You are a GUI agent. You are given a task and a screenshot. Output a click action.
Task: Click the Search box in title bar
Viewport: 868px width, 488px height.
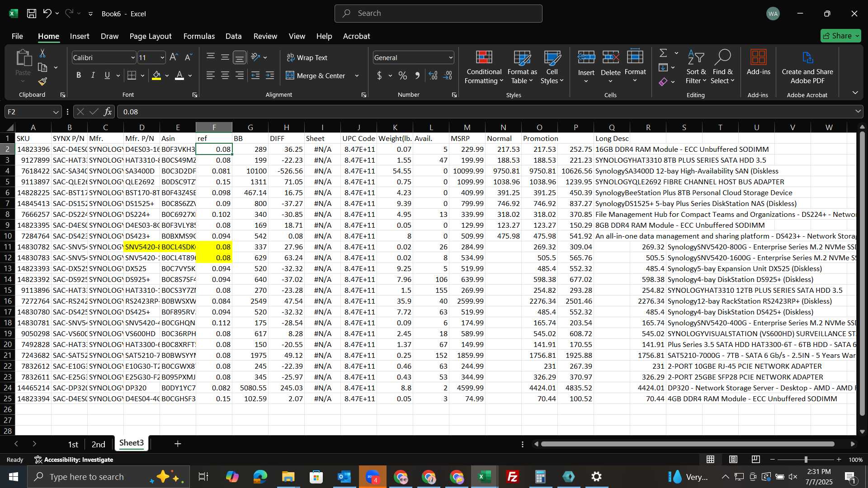[x=438, y=14]
